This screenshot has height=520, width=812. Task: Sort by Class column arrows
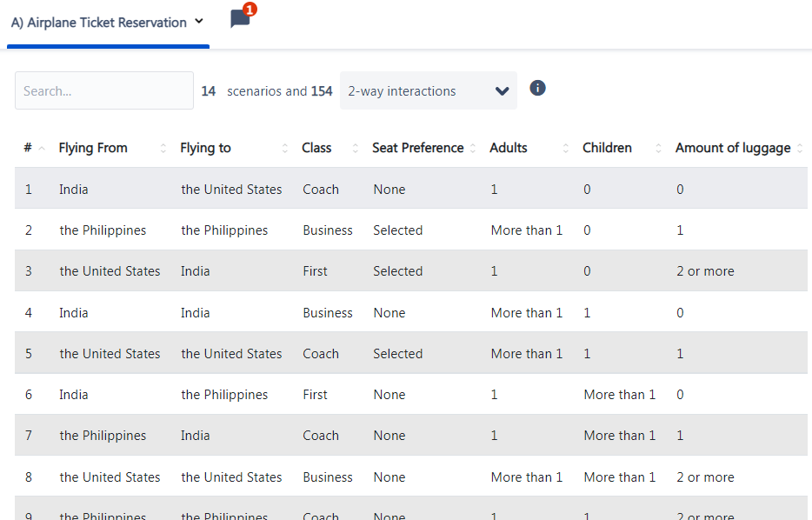356,148
